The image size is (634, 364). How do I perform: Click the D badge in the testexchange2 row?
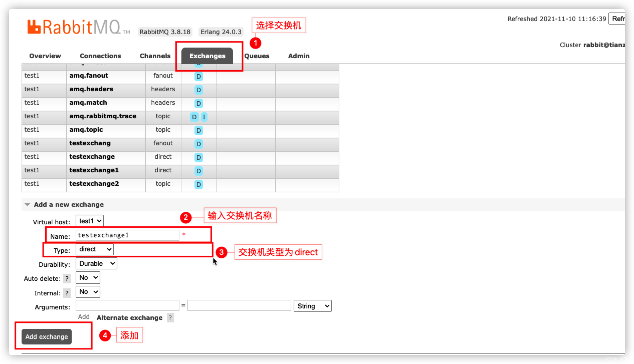point(198,185)
